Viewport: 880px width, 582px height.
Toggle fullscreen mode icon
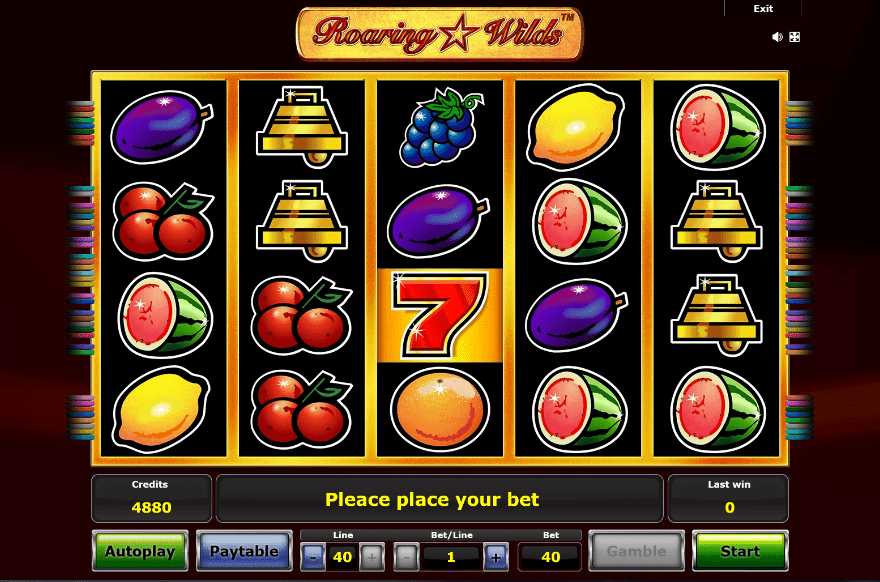795,37
